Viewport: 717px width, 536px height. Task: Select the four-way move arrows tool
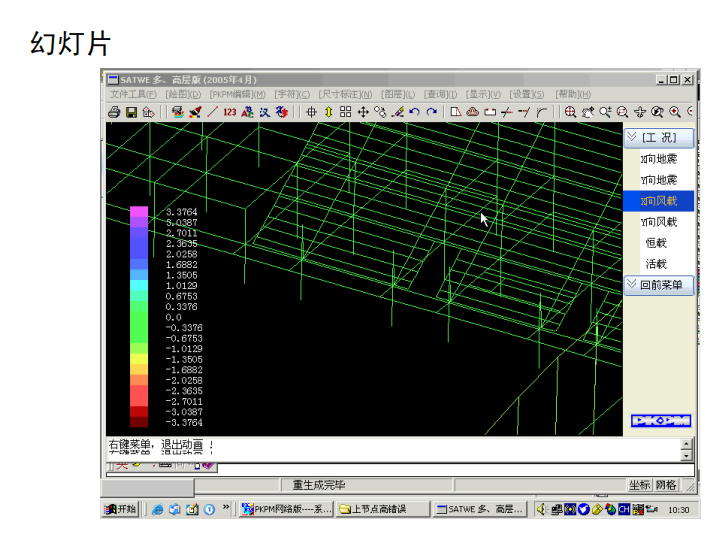pos(363,112)
